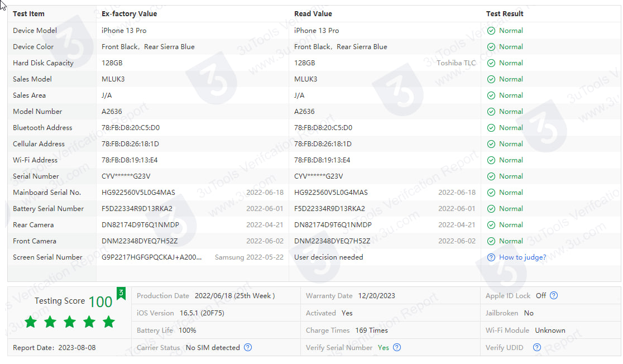Select the Ex-factory serial number CYV******G23V
Image resolution: width=623 pixels, height=364 pixels.
126,176
